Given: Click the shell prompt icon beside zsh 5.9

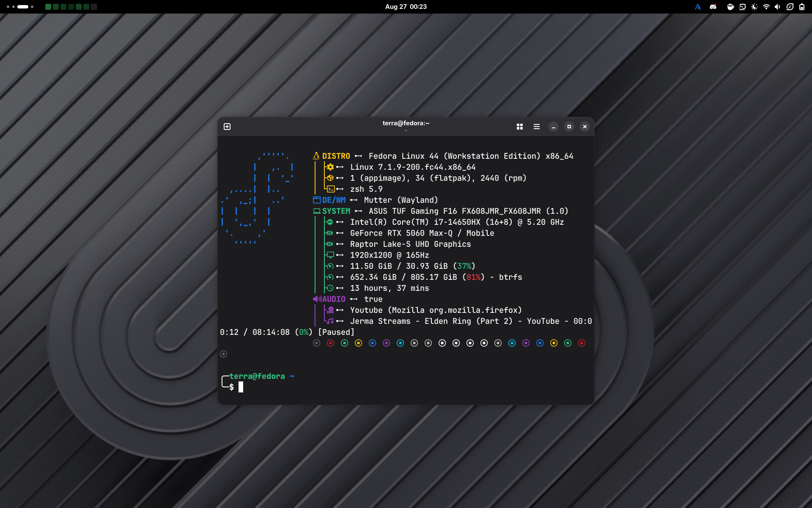Looking at the screenshot, I should coord(330,189).
